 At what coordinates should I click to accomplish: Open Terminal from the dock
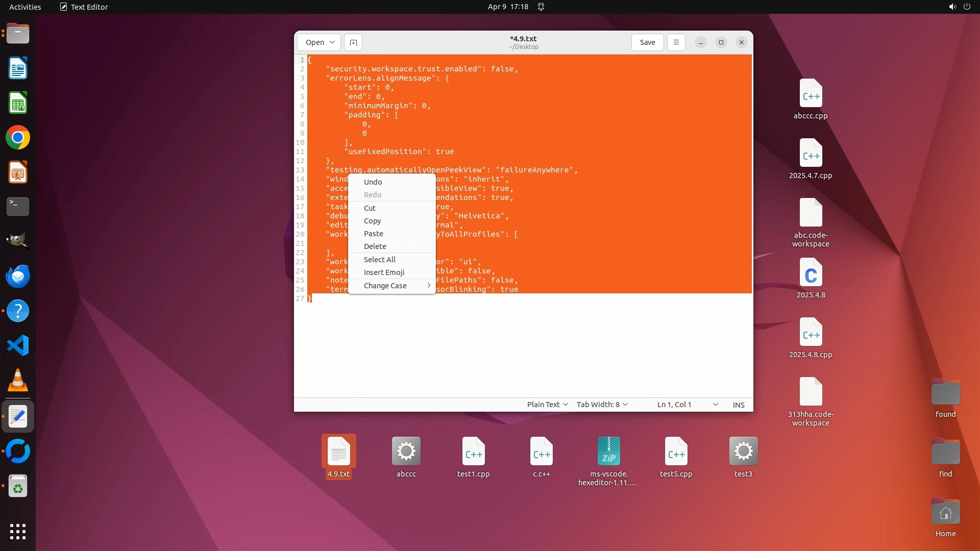[18, 207]
